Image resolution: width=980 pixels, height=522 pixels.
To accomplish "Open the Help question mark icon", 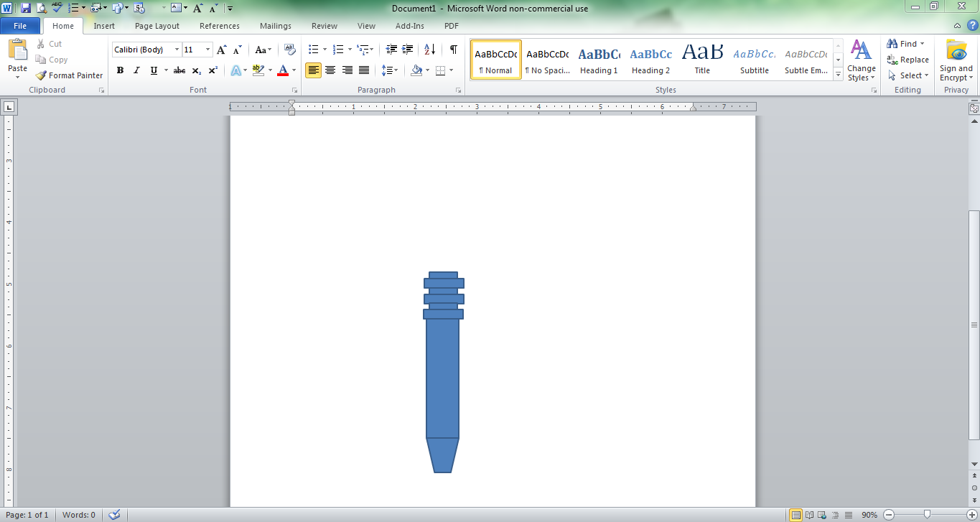I will [972, 26].
